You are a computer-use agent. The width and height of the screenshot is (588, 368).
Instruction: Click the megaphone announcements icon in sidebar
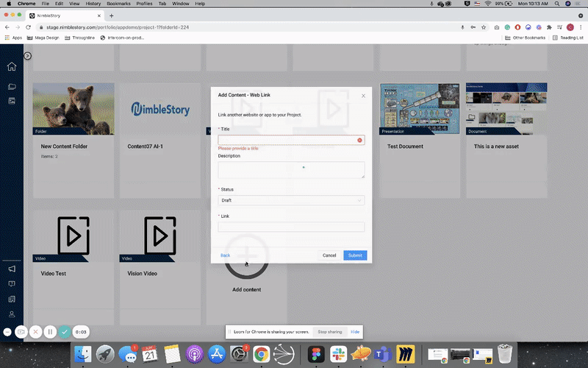[x=12, y=269]
